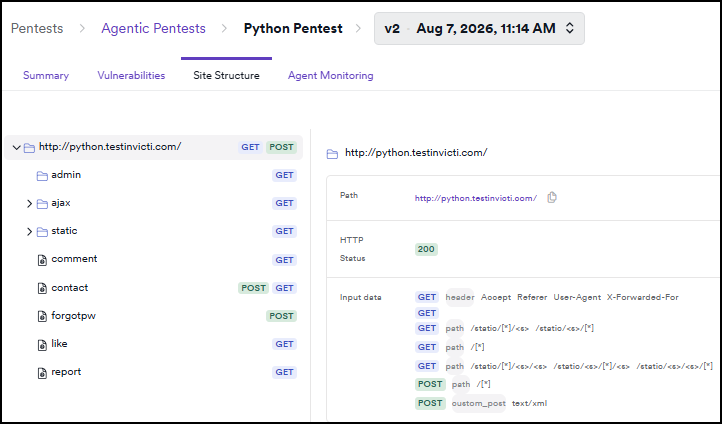Expand the static folder

[29, 232]
